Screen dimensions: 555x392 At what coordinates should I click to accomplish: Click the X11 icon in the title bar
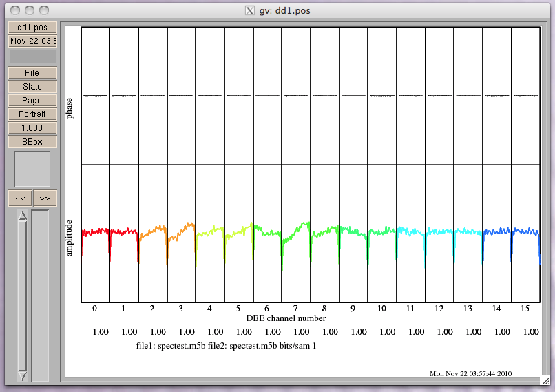pos(250,10)
